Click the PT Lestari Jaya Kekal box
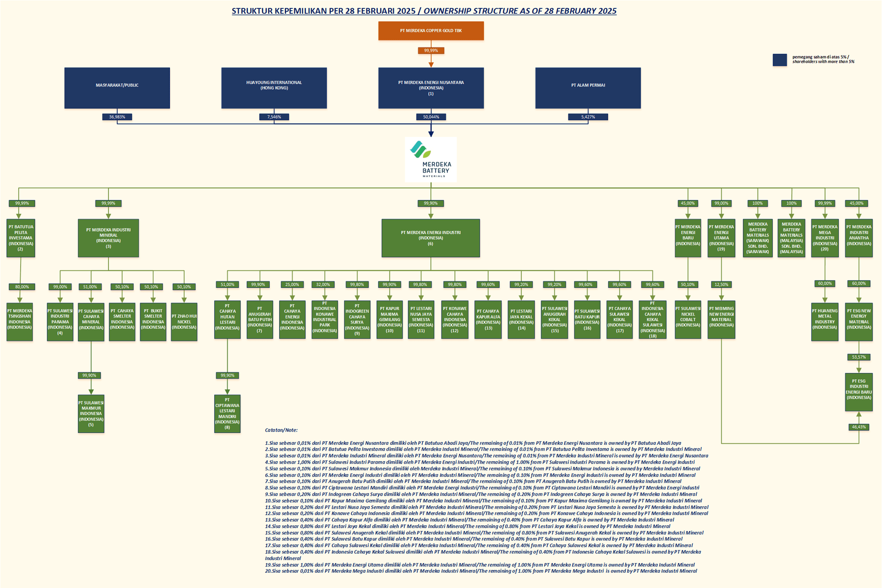Image resolution: width=882 pixels, height=588 pixels. tap(521, 319)
